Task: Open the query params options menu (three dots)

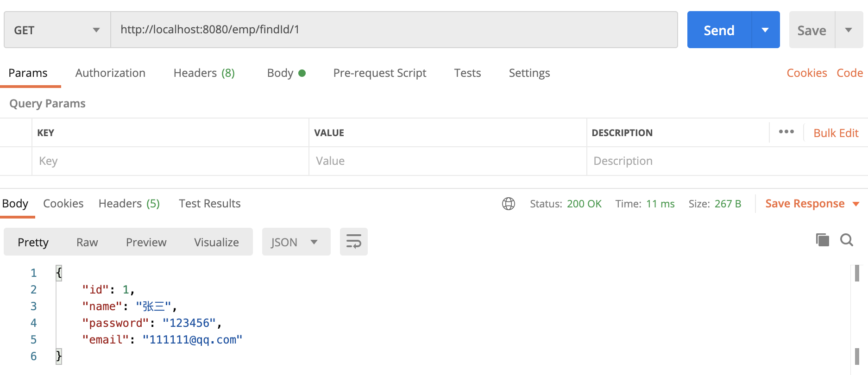Action: pyautogui.click(x=786, y=132)
